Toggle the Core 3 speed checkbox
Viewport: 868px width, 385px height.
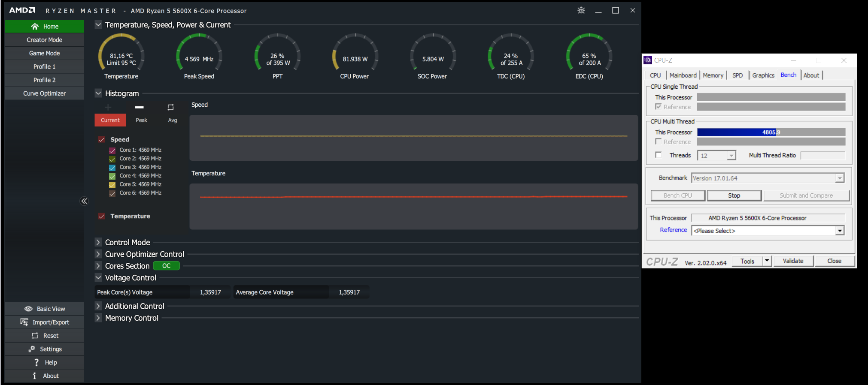pyautogui.click(x=112, y=168)
